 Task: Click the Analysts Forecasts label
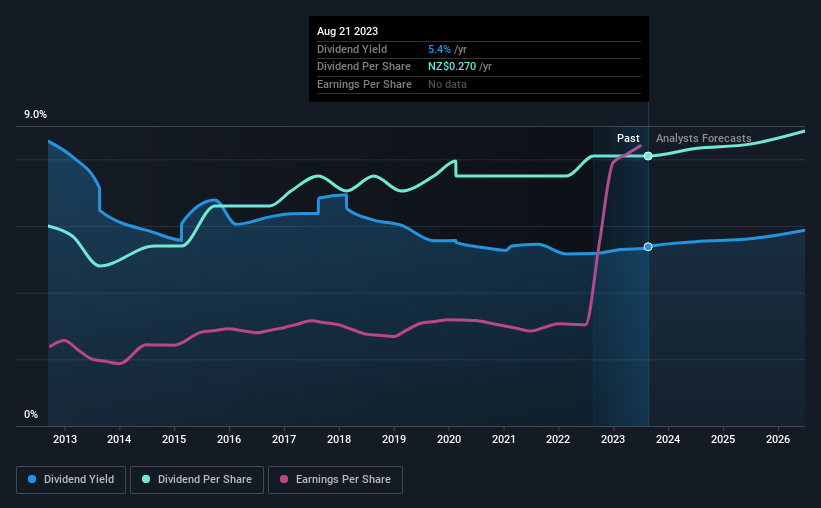click(x=704, y=138)
